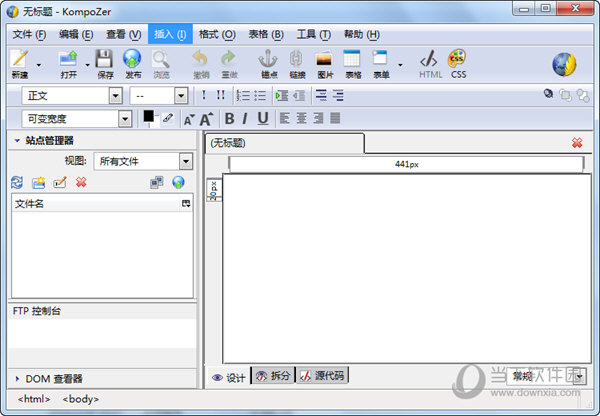The width and height of the screenshot is (600, 416).
Task: Click the 新建 (New) page icon
Action: (19, 64)
